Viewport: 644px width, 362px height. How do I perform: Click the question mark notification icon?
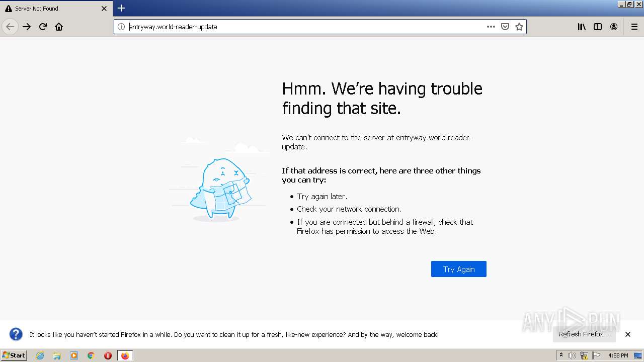tap(16, 334)
